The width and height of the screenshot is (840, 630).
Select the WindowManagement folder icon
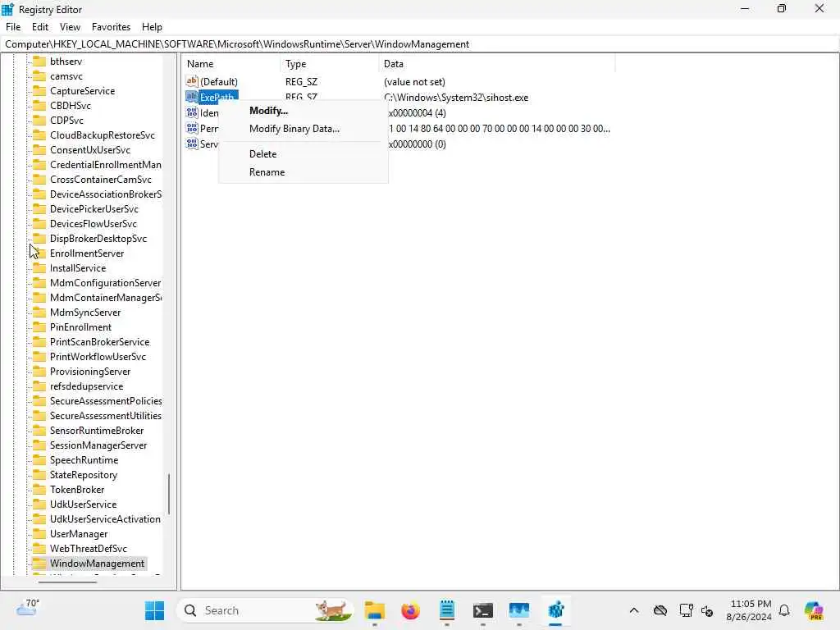(39, 563)
